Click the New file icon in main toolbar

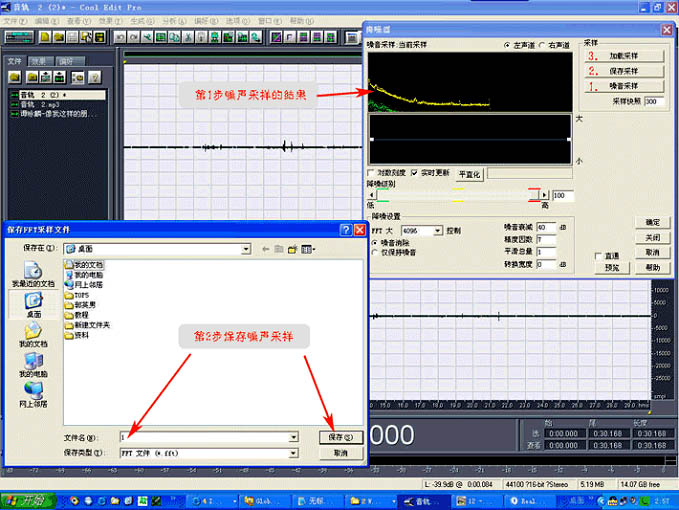(45, 38)
